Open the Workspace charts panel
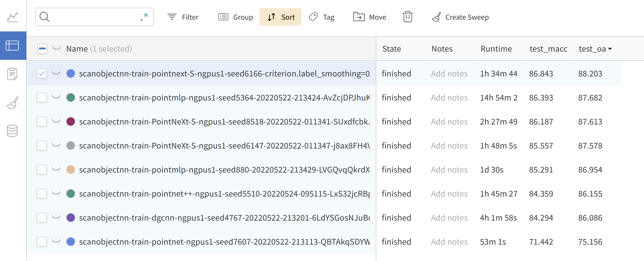The height and width of the screenshot is (261, 644). coord(12,17)
